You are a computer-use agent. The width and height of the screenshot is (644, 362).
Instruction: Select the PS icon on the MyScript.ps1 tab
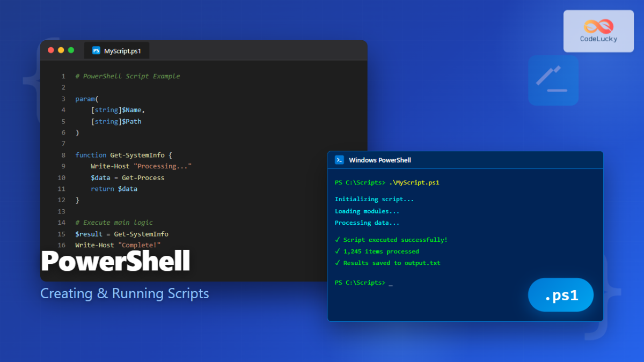[x=96, y=50]
